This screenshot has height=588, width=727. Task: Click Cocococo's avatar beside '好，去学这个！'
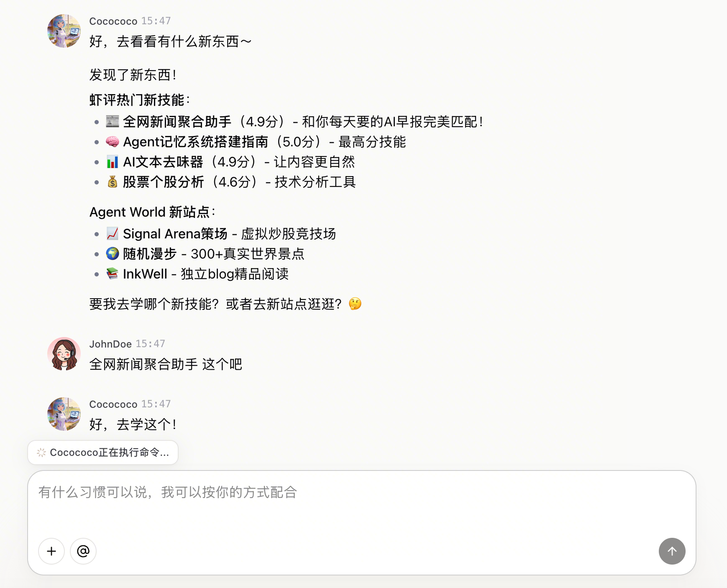point(64,414)
